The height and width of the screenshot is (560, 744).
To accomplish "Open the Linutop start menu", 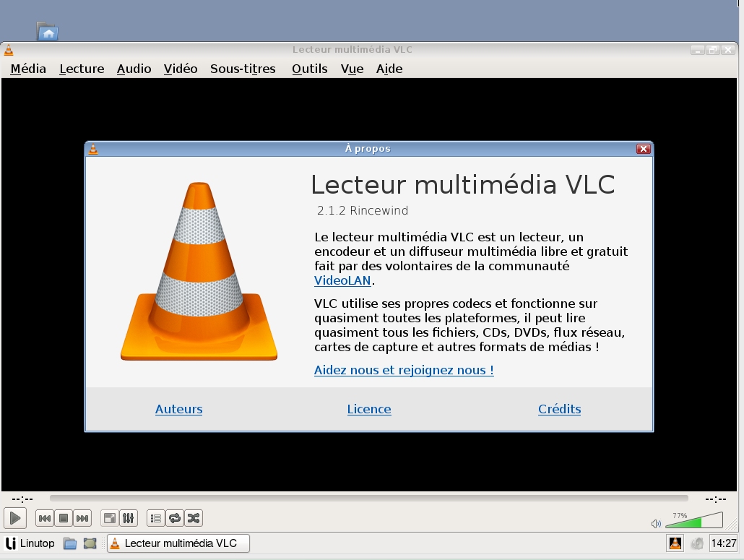I will [30, 543].
